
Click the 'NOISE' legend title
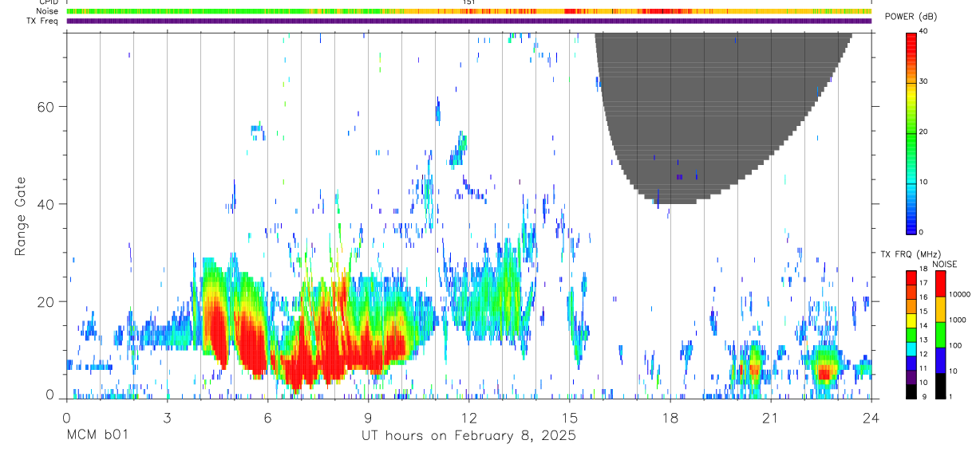pos(943,264)
